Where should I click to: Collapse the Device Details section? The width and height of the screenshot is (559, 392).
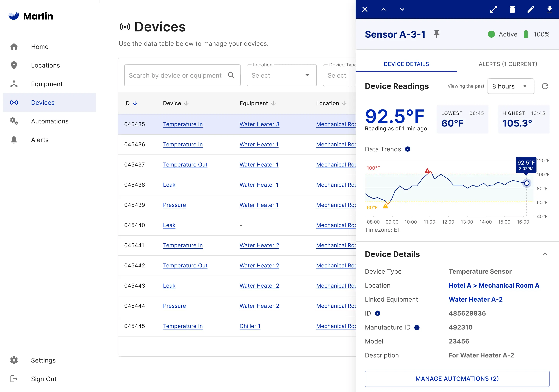coord(545,254)
